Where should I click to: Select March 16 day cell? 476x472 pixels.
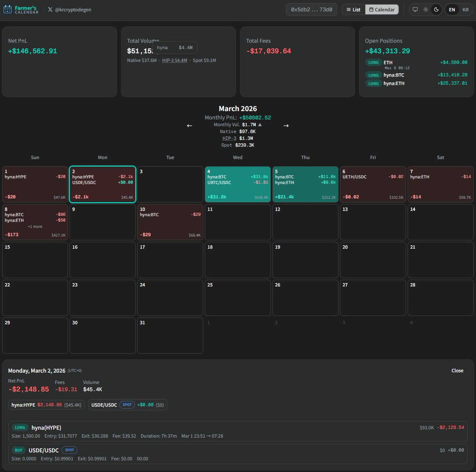click(103, 260)
